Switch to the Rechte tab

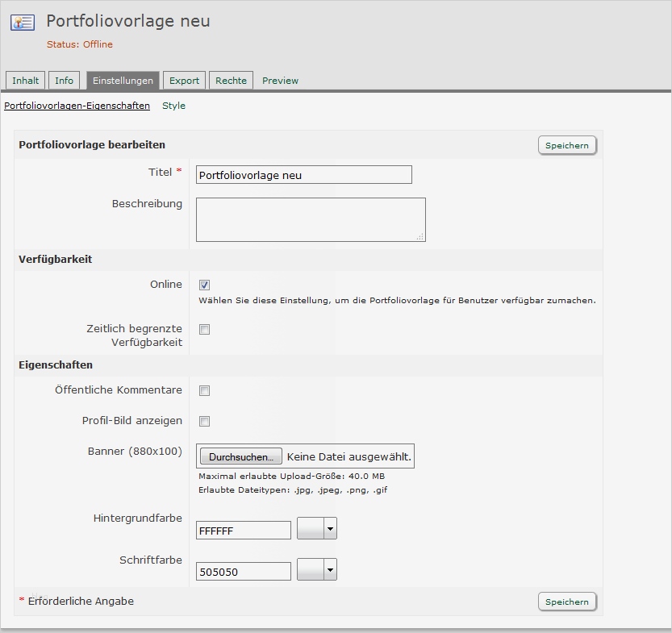(231, 80)
